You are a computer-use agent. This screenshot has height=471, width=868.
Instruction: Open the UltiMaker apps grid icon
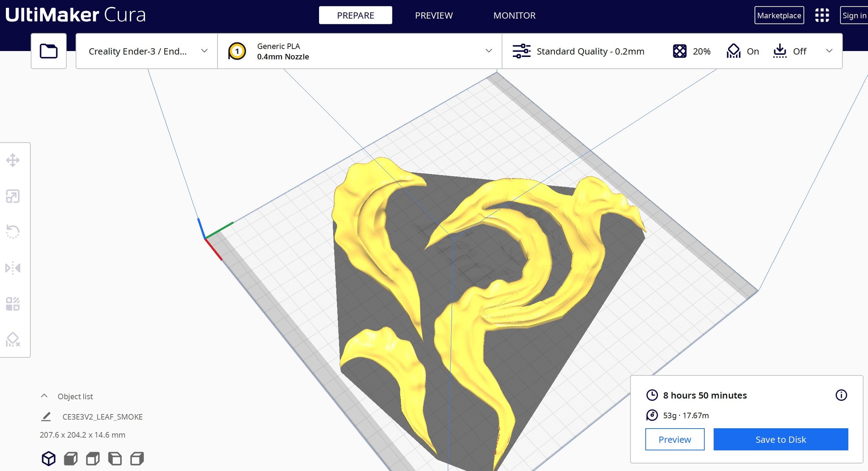pos(822,15)
